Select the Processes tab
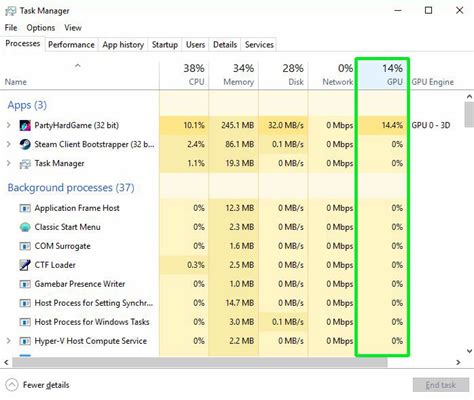Screen dimensions: 474x400 pos(23,44)
